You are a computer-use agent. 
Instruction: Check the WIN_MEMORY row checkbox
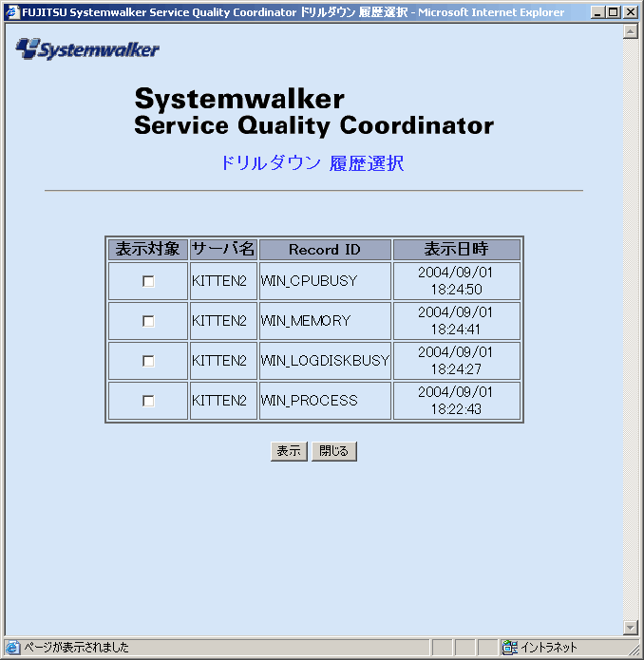148,321
